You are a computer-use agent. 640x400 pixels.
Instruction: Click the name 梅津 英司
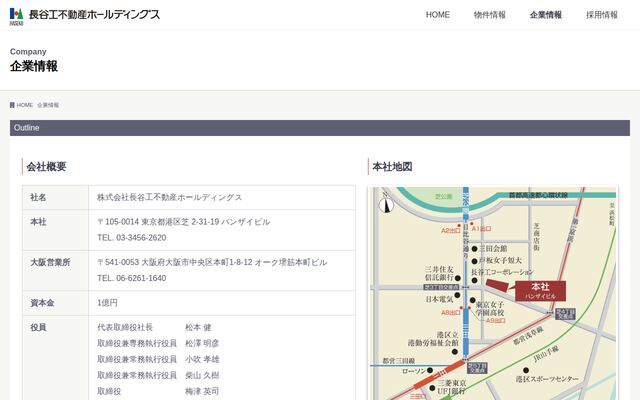click(x=202, y=391)
